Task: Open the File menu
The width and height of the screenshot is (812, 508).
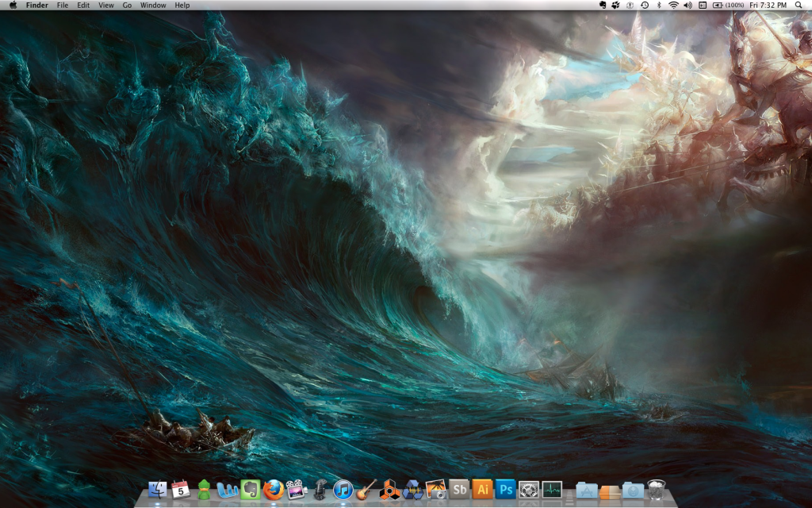Action: coord(63,6)
